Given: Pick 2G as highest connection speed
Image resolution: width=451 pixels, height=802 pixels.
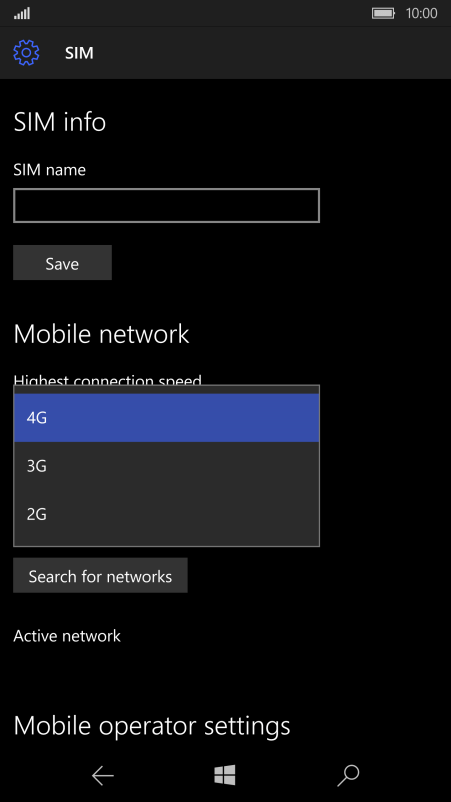Looking at the screenshot, I should pyautogui.click(x=167, y=514).
